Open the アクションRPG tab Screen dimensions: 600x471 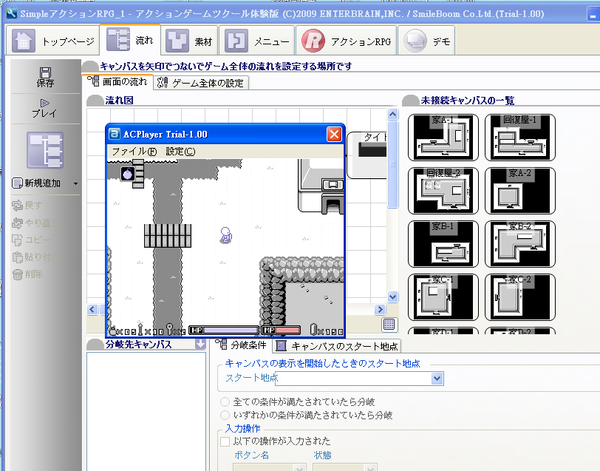(346, 41)
